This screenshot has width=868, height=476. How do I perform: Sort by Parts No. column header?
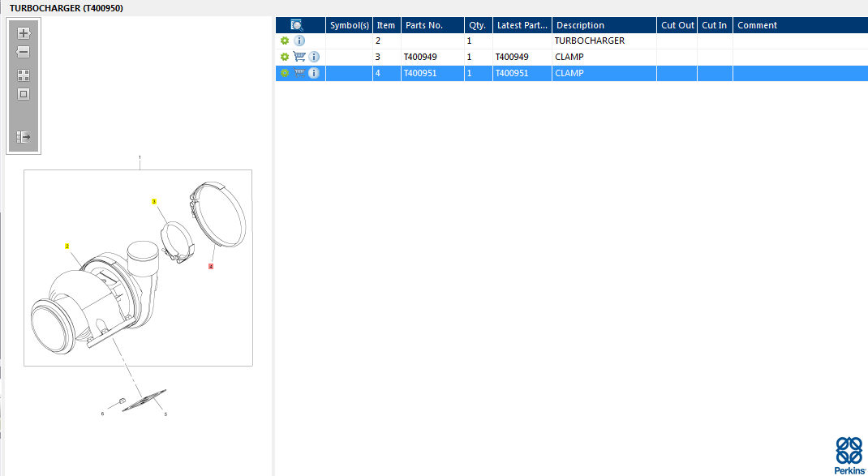coord(432,25)
